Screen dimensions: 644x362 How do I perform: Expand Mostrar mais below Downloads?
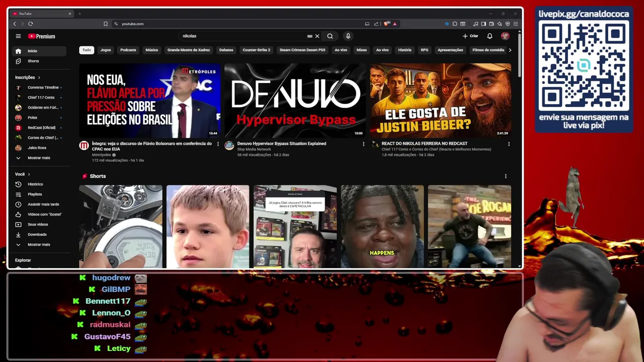coord(39,244)
